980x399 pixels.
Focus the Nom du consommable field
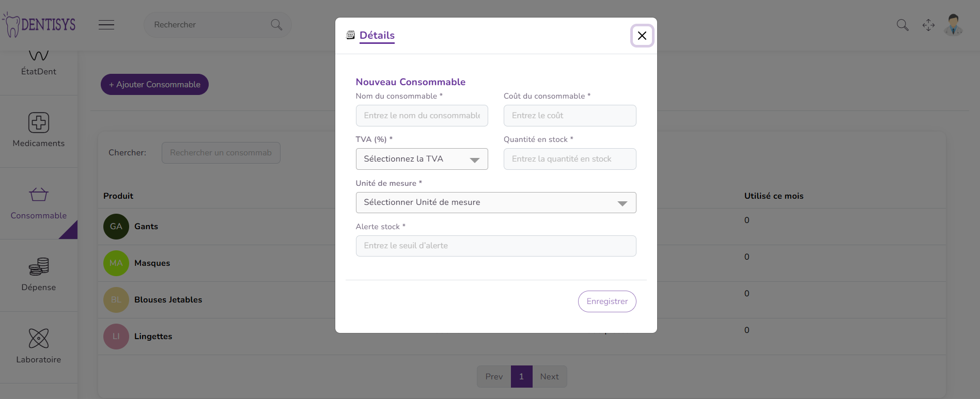[422, 116]
